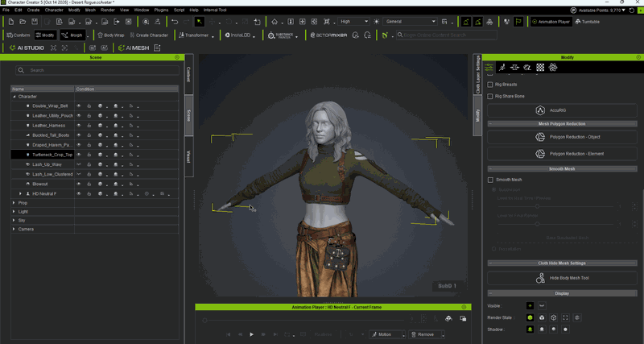Click the Online Content Search field
This screenshot has width=644, height=344.
(x=447, y=35)
